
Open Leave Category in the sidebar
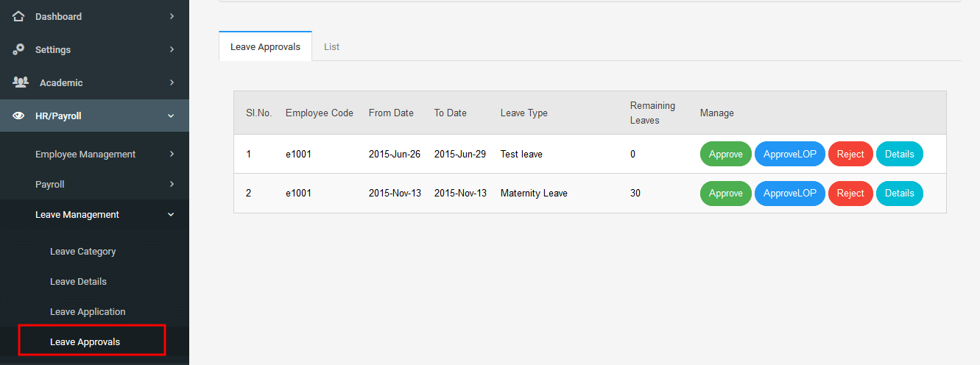(83, 251)
